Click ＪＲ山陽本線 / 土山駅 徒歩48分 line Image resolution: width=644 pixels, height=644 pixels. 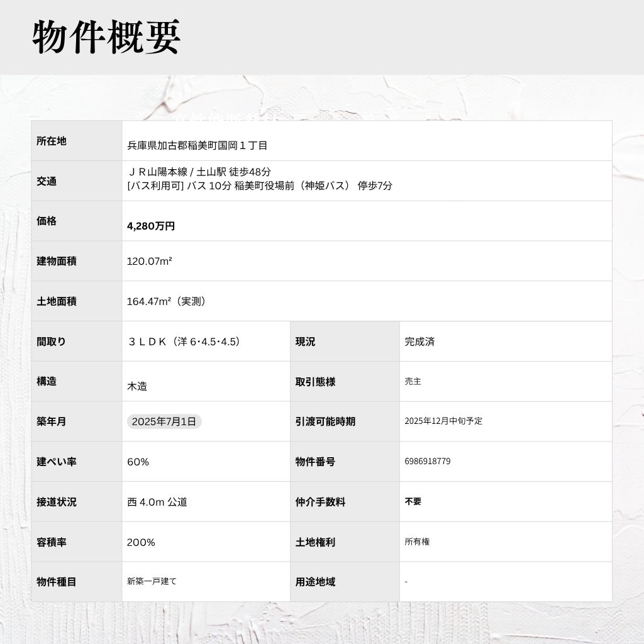[x=199, y=172]
